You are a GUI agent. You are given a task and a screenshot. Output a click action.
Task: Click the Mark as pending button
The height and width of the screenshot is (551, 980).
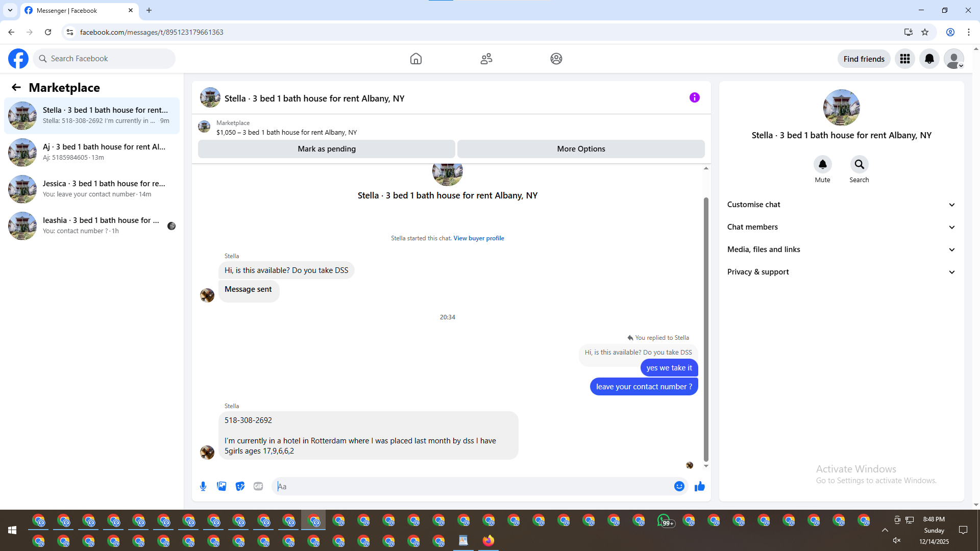[x=326, y=149]
